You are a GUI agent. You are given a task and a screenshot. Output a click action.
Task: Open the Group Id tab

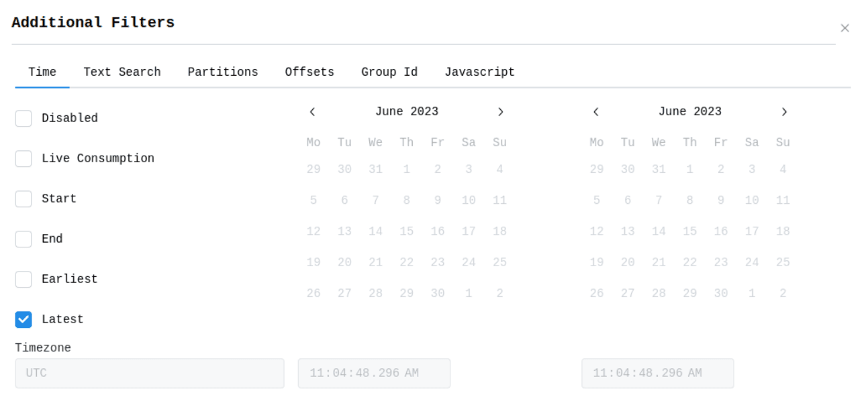[x=389, y=72]
